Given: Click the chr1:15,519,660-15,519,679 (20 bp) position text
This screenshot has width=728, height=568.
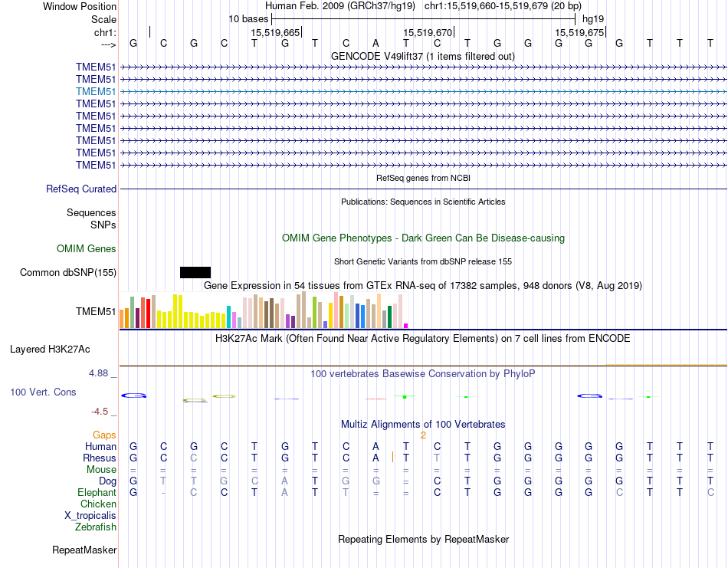Looking at the screenshot, I should coord(503,6).
